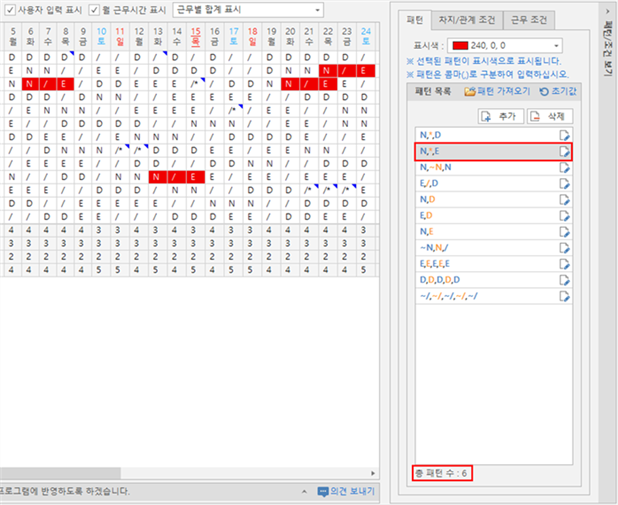618x505 pixels.
Task: Toggle 월 근무시간 표시 checkbox
Action: point(95,9)
